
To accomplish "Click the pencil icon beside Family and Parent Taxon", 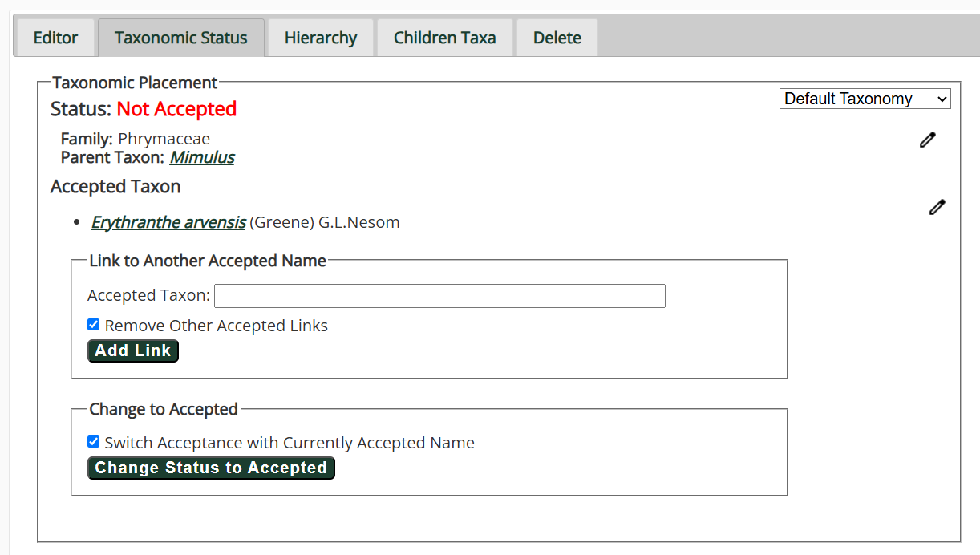I will pos(928,140).
